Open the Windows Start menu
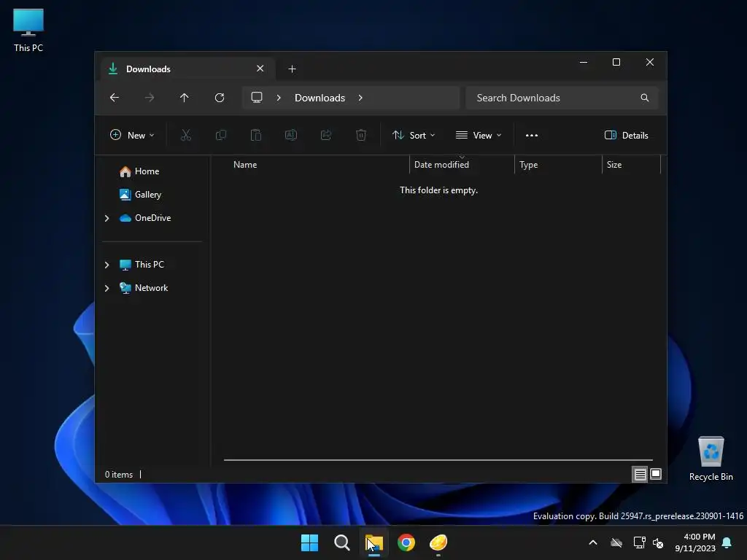747x560 pixels. click(309, 542)
